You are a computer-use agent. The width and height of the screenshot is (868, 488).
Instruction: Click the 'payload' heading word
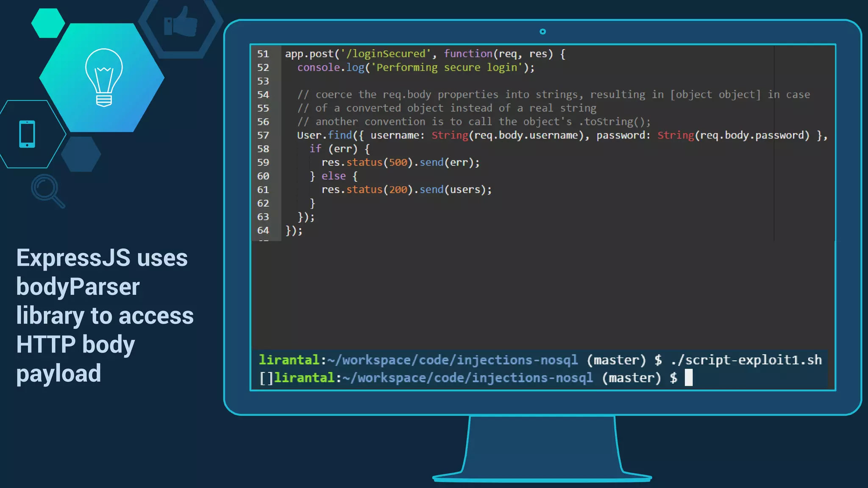click(58, 374)
